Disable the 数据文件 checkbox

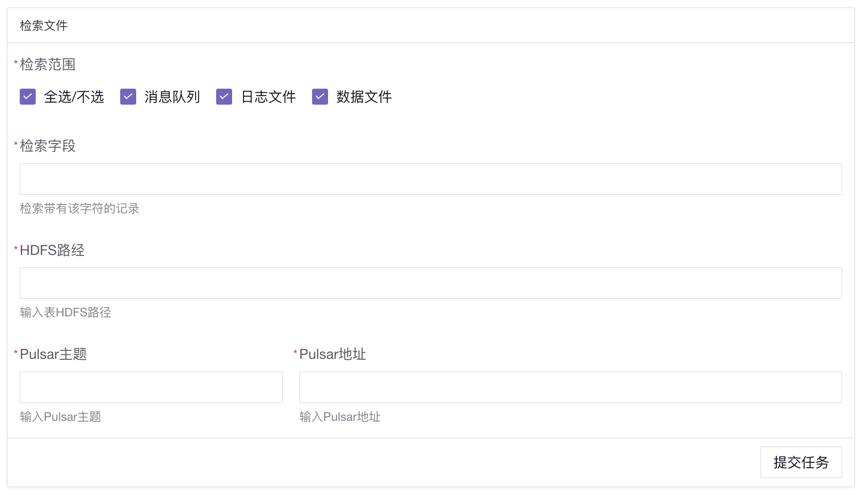coord(320,97)
